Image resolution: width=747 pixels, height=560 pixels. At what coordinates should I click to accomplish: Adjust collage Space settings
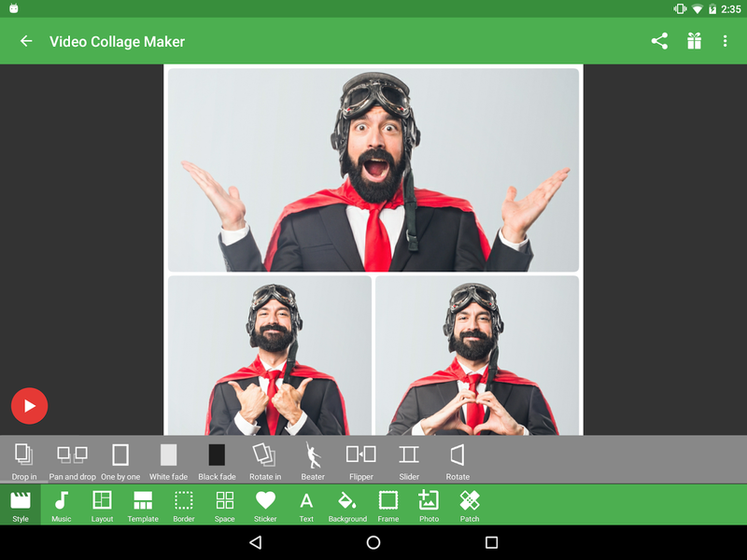[x=224, y=505]
